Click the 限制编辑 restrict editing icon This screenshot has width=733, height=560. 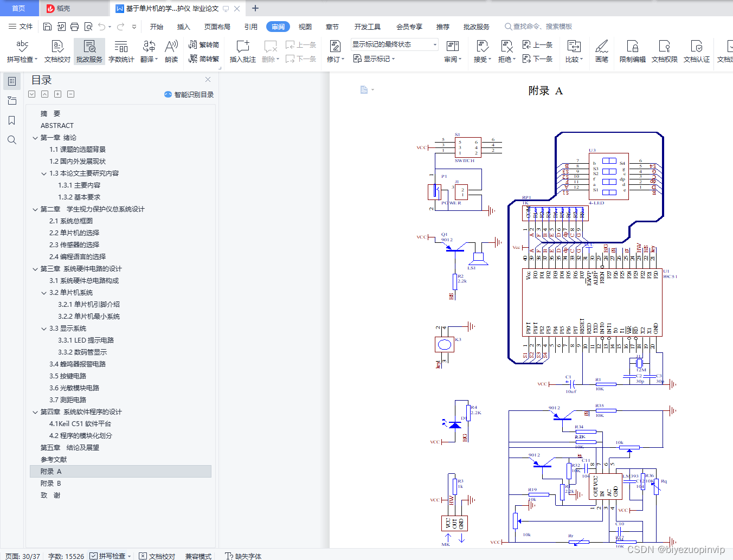pos(632,52)
